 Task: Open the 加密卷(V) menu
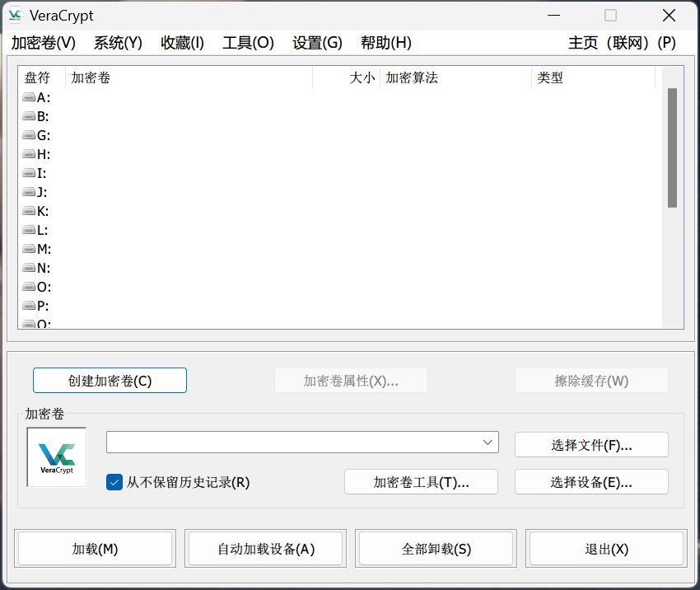44,43
